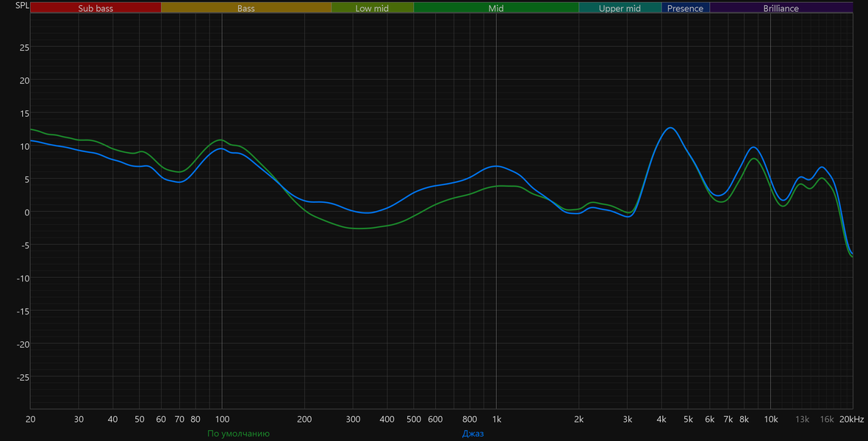Click the -25 SPL axis value
This screenshot has height=441, width=868.
23,377
